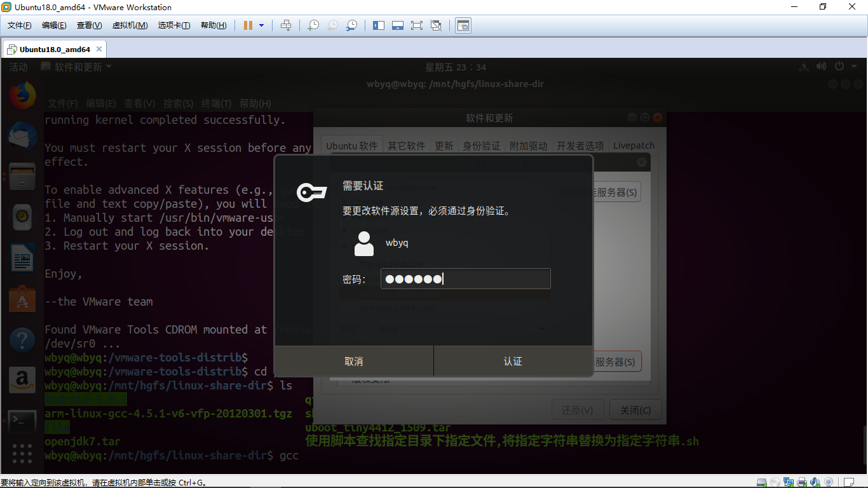This screenshot has height=488, width=868.
Task: Take a snapshot of the virtual machine
Action: [313, 25]
